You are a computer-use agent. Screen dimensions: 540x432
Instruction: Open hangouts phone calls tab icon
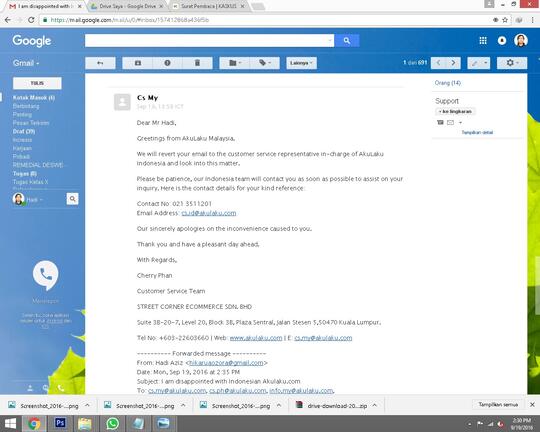click(61, 388)
